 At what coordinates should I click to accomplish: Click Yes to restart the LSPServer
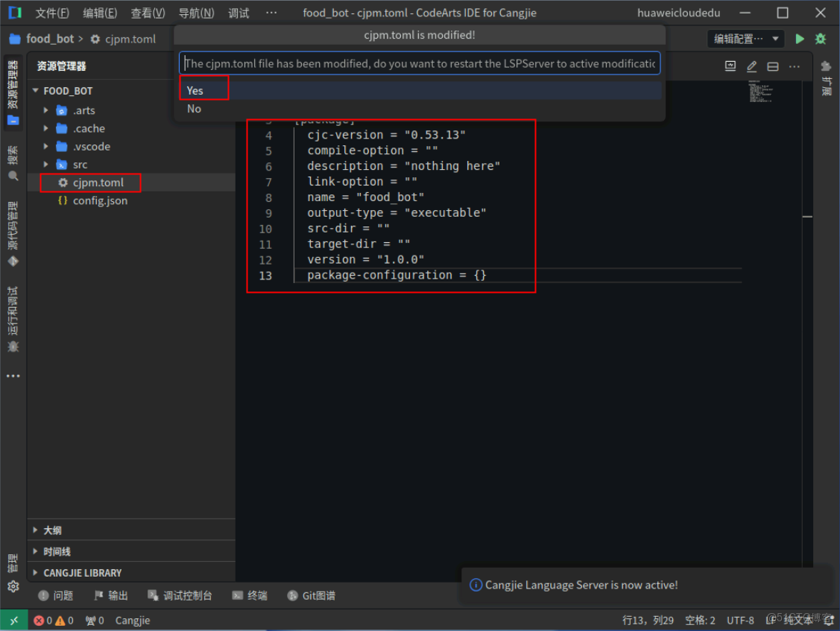coord(195,89)
